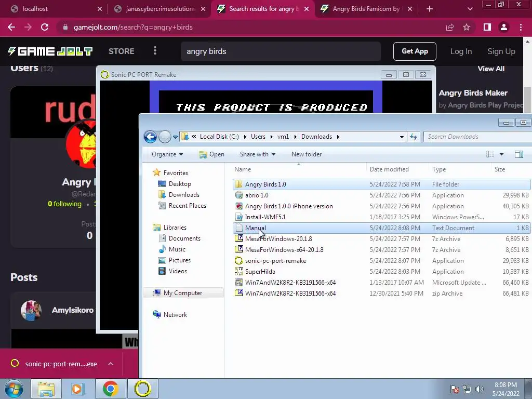
Task: Open the Organize menu
Action: [167, 154]
